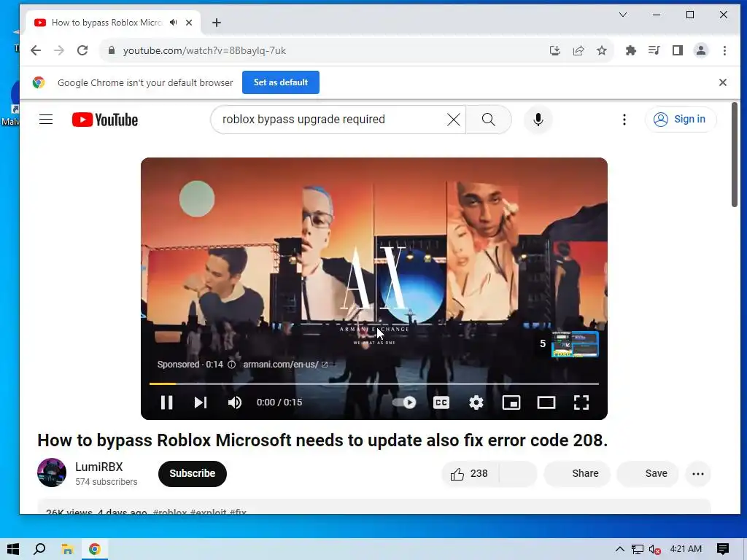The height and width of the screenshot is (560, 747).
Task: Open LumiRBX channel name link
Action: 99,467
